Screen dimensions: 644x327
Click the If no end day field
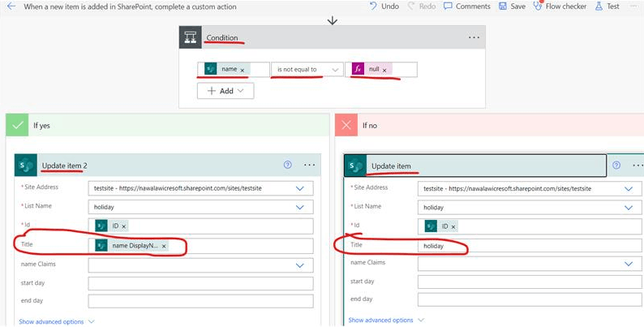pos(530,299)
